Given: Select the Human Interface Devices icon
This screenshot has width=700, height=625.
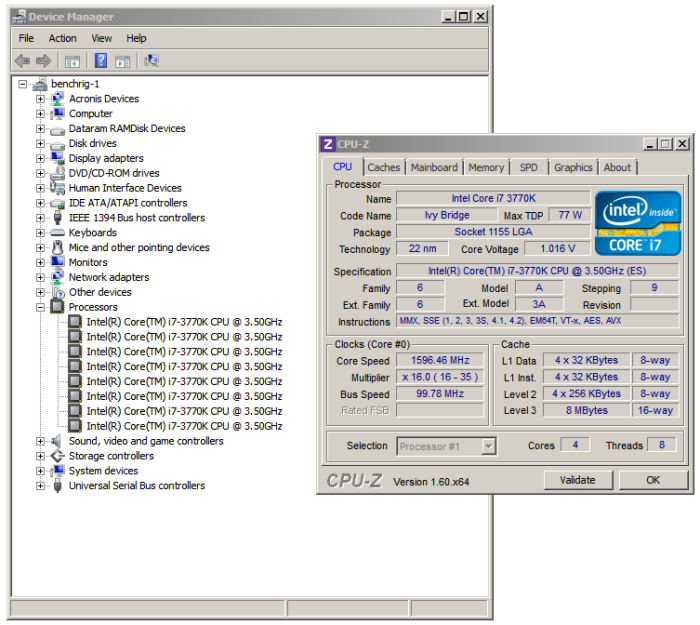Looking at the screenshot, I should [57, 188].
